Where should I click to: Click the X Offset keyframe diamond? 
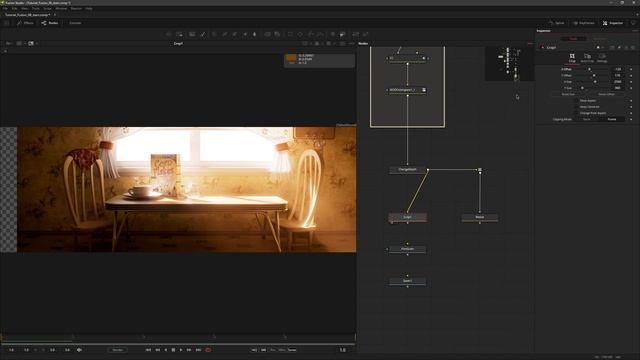pos(631,69)
